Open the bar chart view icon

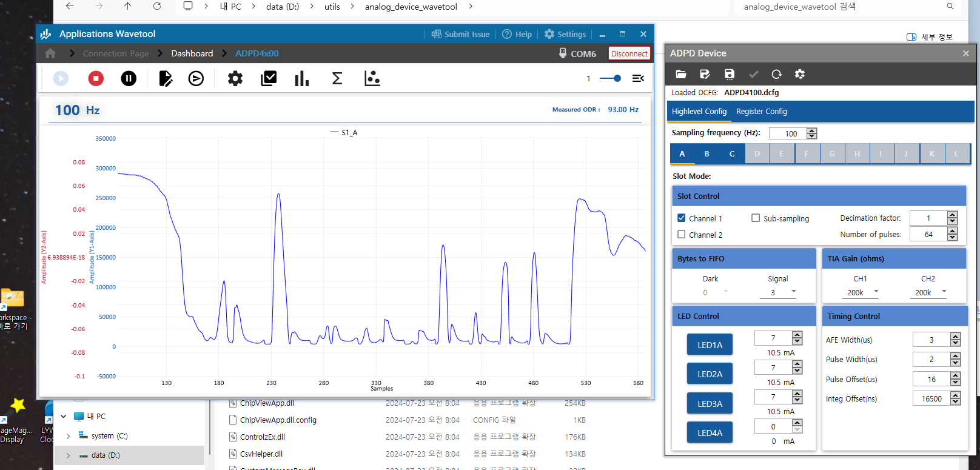pos(301,78)
